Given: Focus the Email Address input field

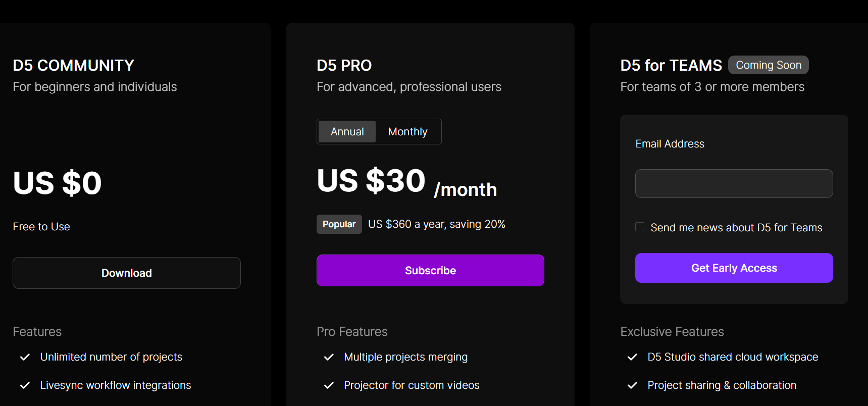Looking at the screenshot, I should coord(734,184).
